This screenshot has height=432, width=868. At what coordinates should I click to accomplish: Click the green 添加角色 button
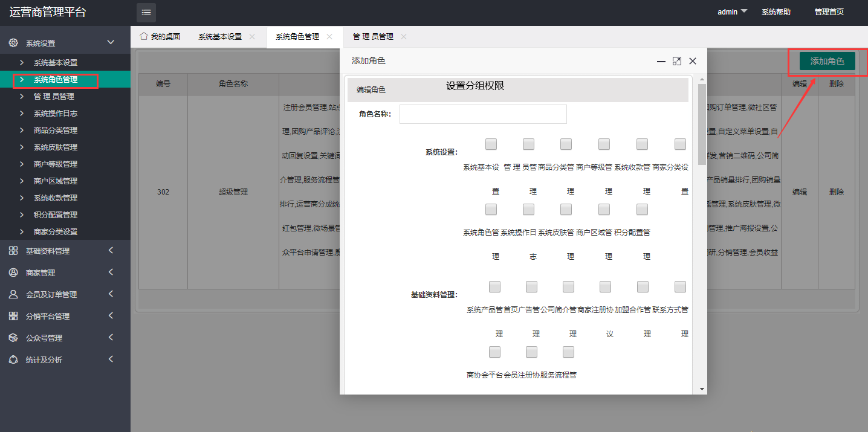827,61
